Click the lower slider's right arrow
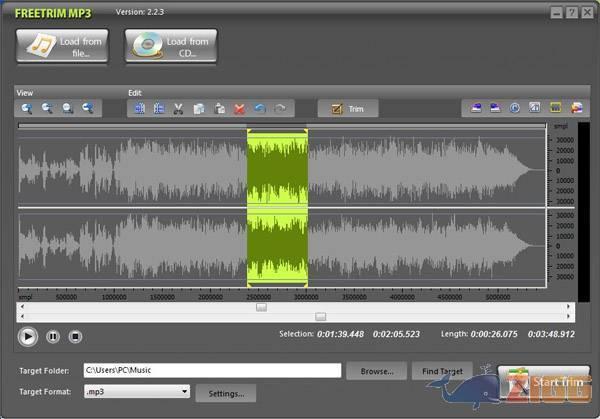 click(x=568, y=316)
